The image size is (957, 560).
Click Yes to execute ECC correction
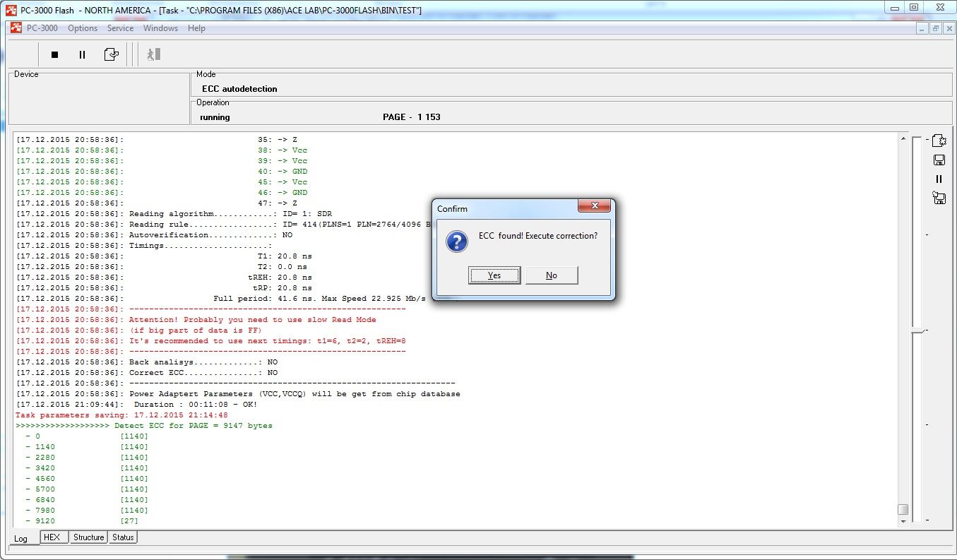click(494, 275)
